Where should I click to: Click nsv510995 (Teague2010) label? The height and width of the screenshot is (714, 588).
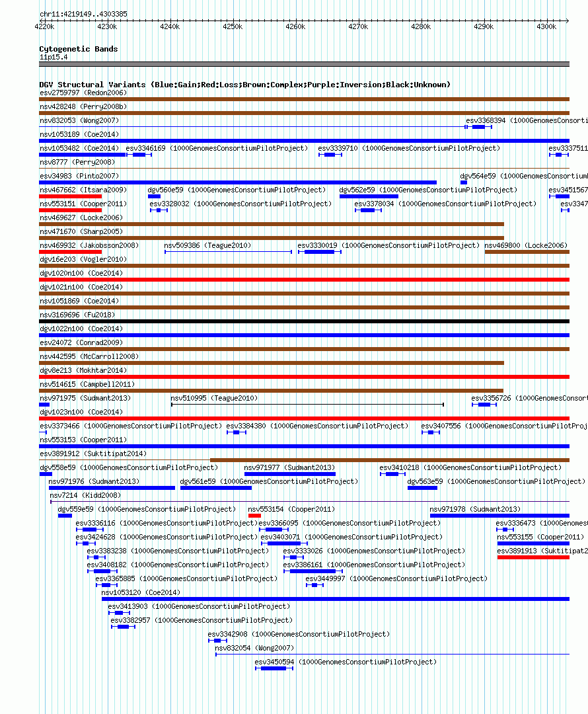[214, 399]
